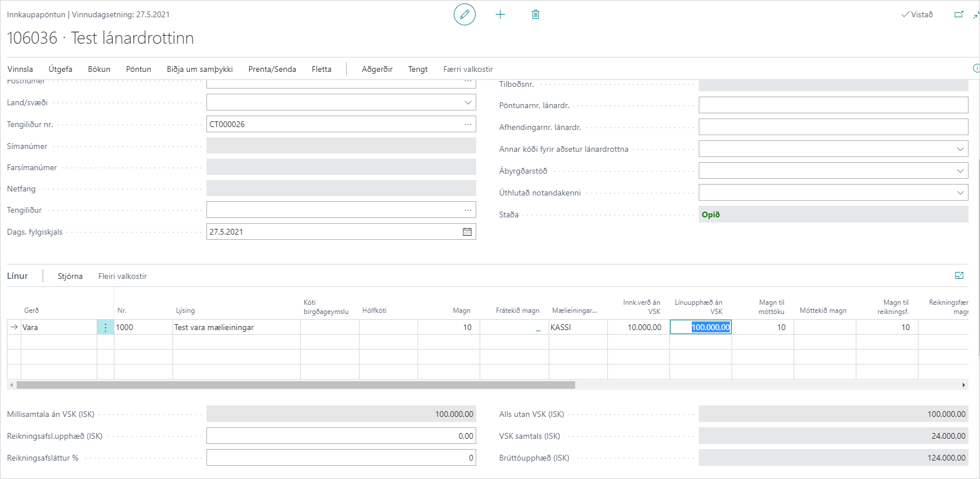Open the Prenta/Senda menu

pyautogui.click(x=272, y=69)
